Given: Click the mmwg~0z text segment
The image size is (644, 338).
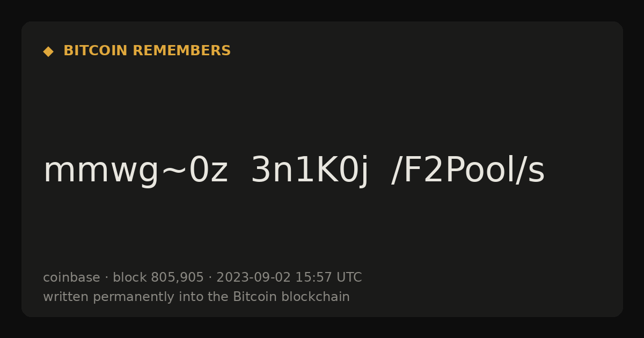Looking at the screenshot, I should (136, 171).
